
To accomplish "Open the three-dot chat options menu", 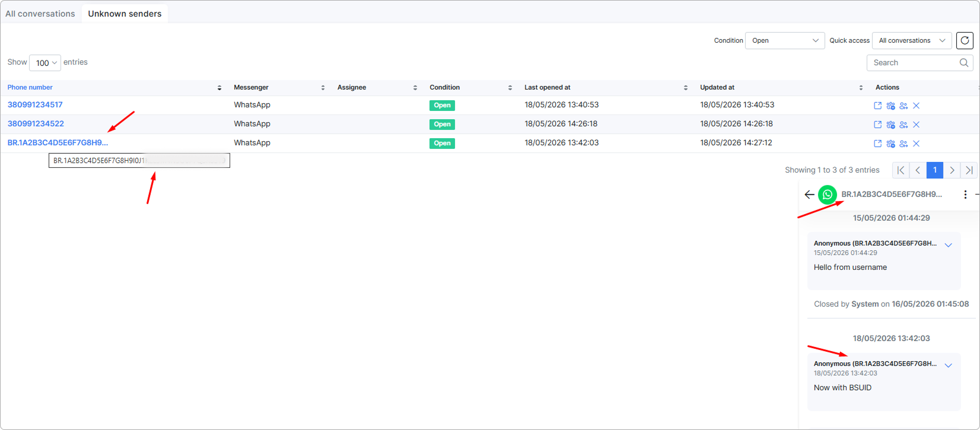I will point(965,195).
